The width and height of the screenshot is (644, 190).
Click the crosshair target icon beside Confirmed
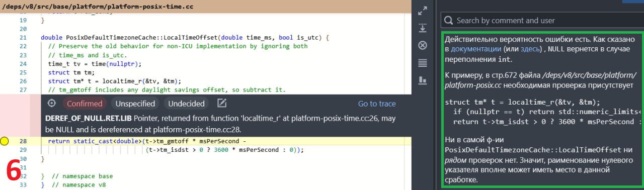[x=51, y=104]
